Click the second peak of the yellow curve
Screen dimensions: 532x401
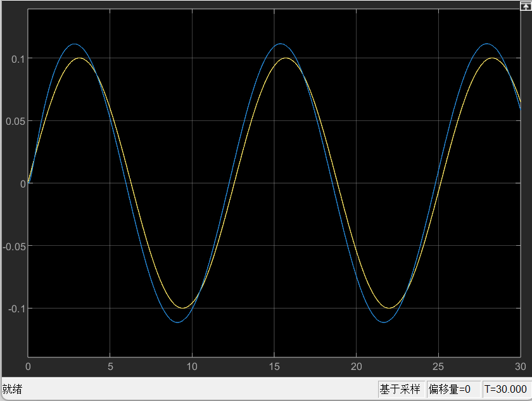[x=286, y=58]
